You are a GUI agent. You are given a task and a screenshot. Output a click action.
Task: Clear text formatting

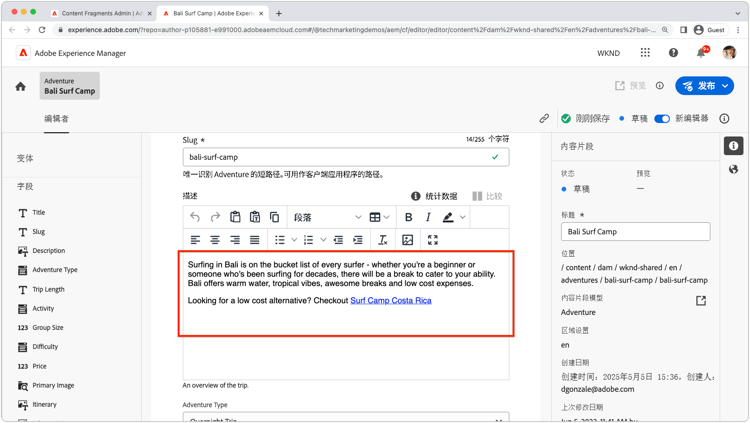[383, 240]
